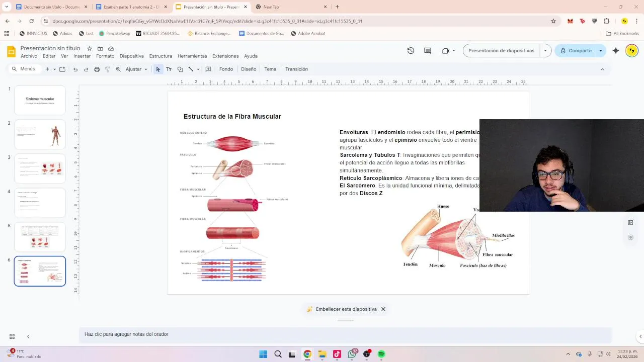This screenshot has height=362, width=644.
Task: Click the Fondo button
Action: coord(226,69)
